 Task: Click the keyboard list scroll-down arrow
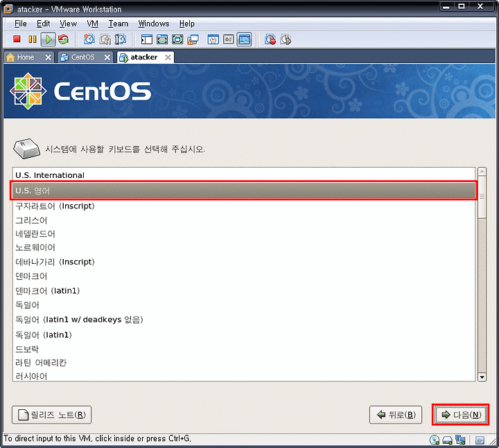[482, 377]
